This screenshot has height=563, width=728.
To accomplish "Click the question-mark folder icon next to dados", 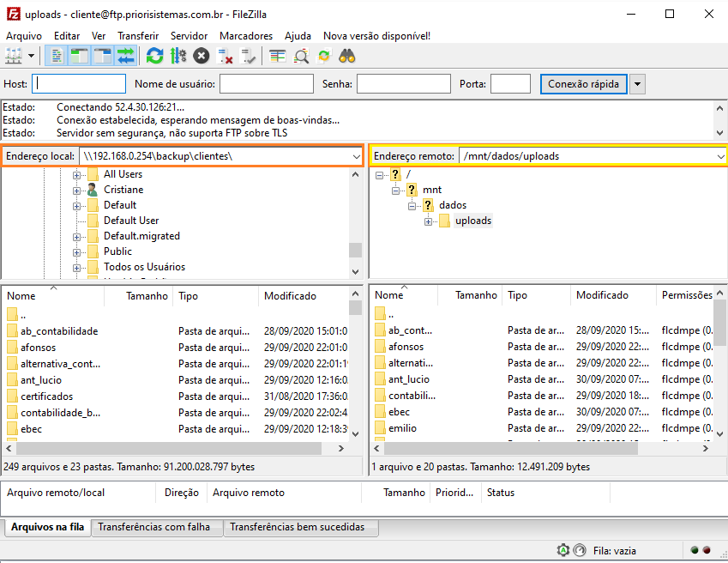I will [x=428, y=205].
